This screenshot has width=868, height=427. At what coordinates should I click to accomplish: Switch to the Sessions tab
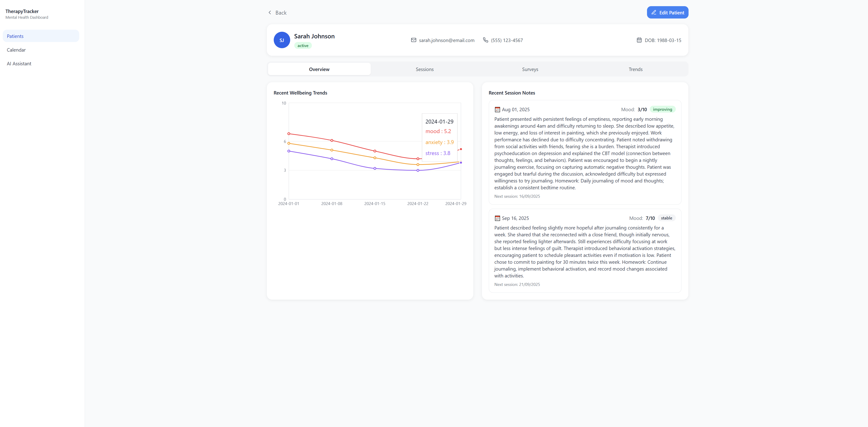coord(424,69)
